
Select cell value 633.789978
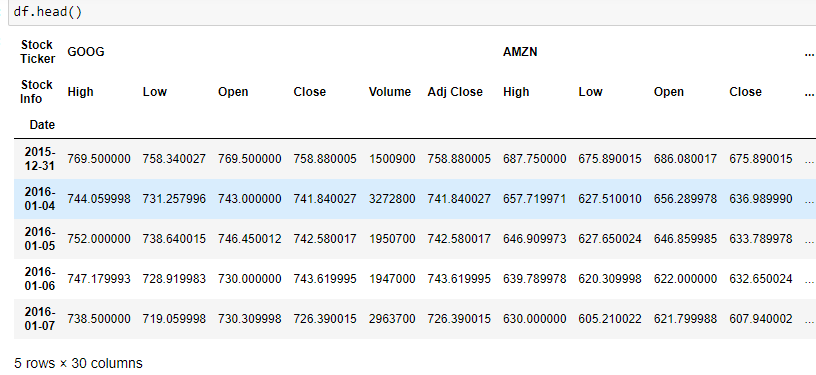coord(761,239)
